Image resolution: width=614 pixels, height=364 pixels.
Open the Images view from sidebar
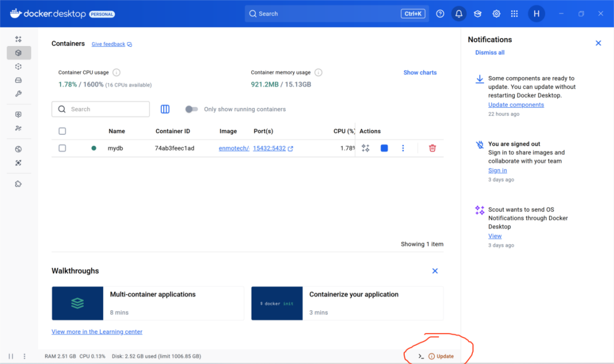[x=18, y=67]
